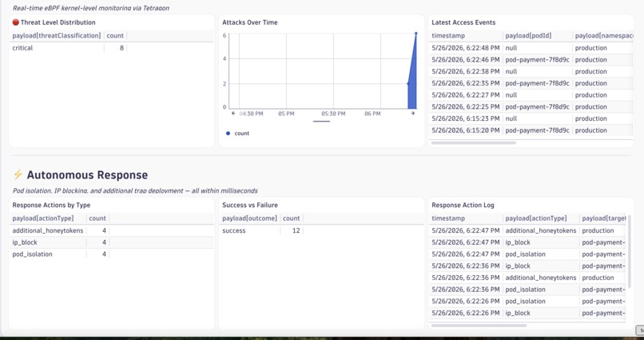The width and height of the screenshot is (644, 340).
Task: Sort Response Actions by Type payload[actionType] header
Action: click(43, 218)
